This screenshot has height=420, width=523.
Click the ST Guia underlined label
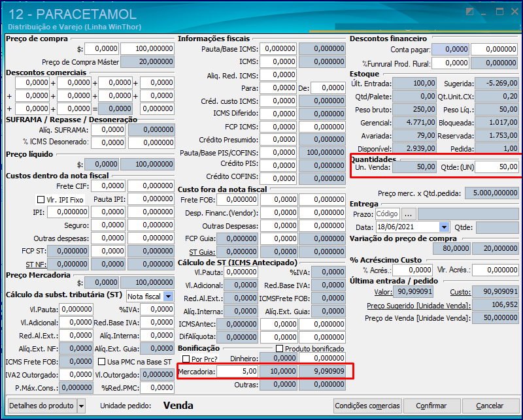point(202,252)
